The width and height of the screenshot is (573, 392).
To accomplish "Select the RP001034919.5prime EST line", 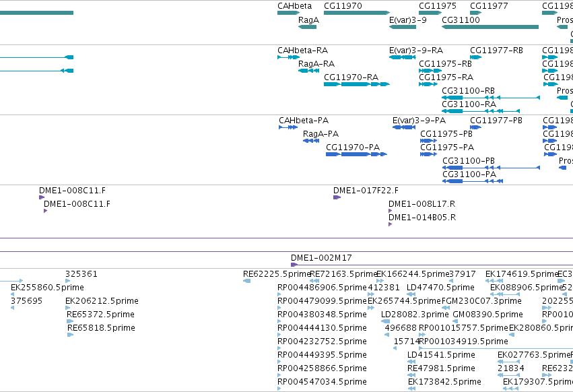I will [x=496, y=348].
